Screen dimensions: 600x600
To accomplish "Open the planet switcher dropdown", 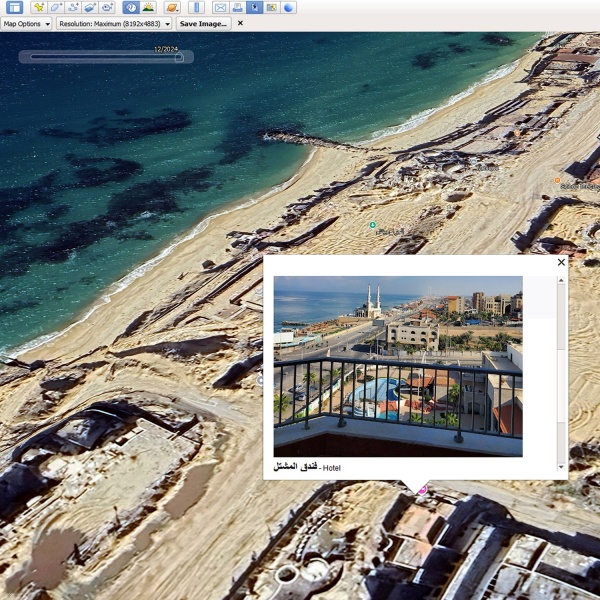I will coord(172,7).
